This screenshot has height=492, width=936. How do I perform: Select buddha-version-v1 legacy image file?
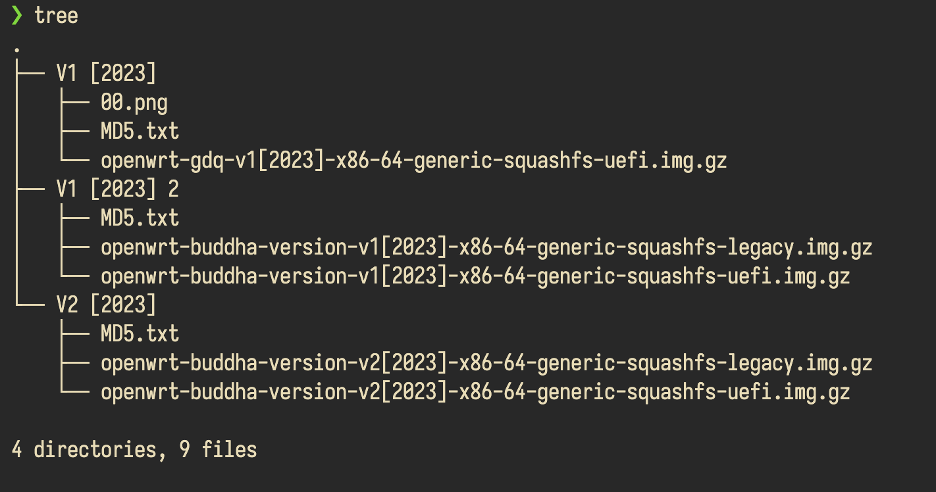487,247
